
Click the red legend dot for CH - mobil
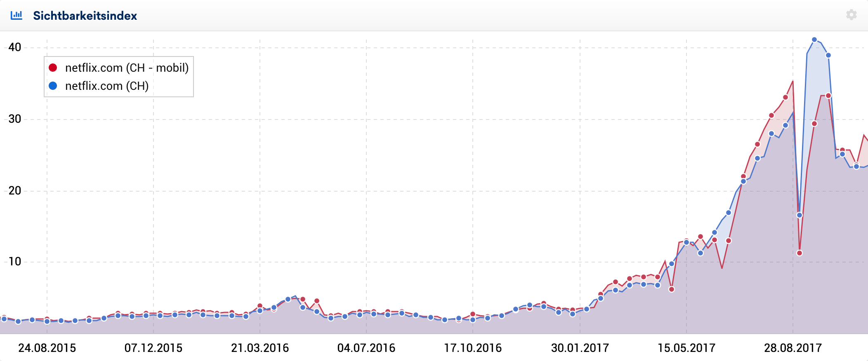(x=53, y=68)
